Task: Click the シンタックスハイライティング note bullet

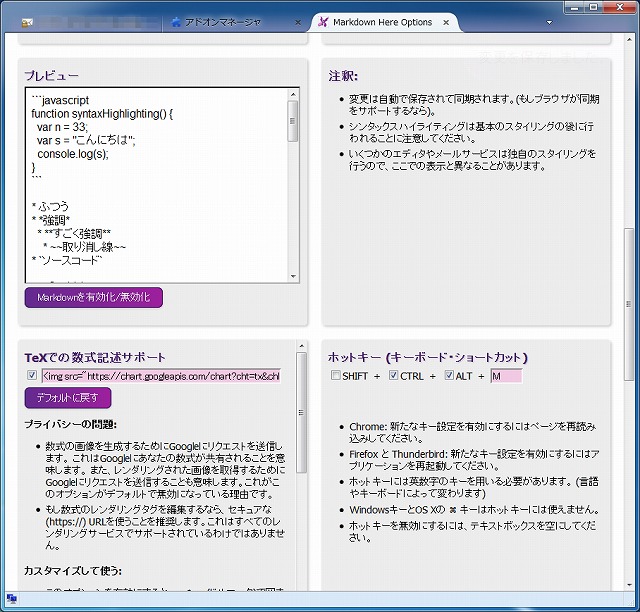Action: click(471, 132)
